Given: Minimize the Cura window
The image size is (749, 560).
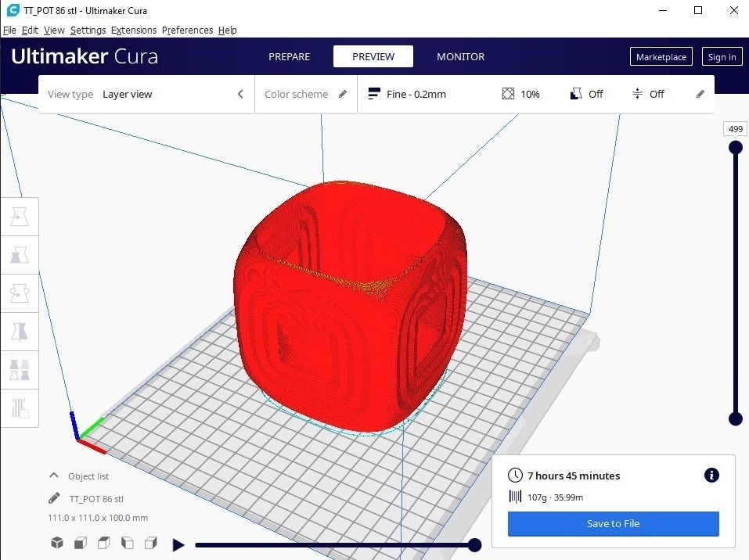Looking at the screenshot, I should [663, 10].
